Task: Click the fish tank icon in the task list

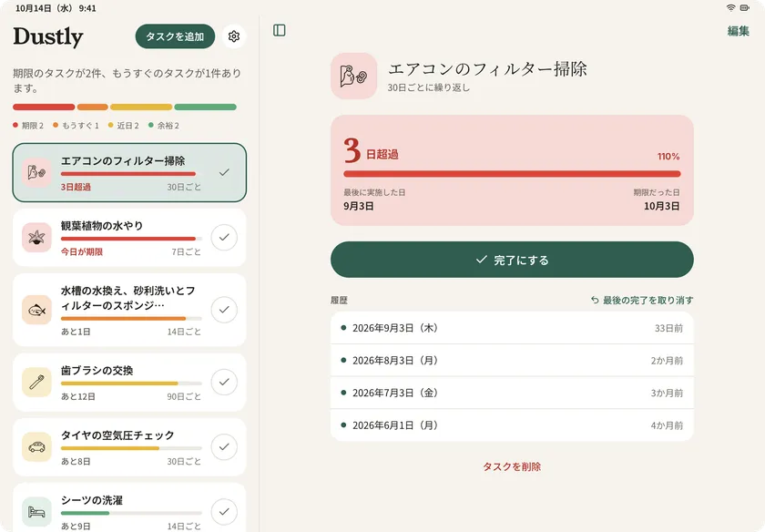Action: pyautogui.click(x=36, y=310)
